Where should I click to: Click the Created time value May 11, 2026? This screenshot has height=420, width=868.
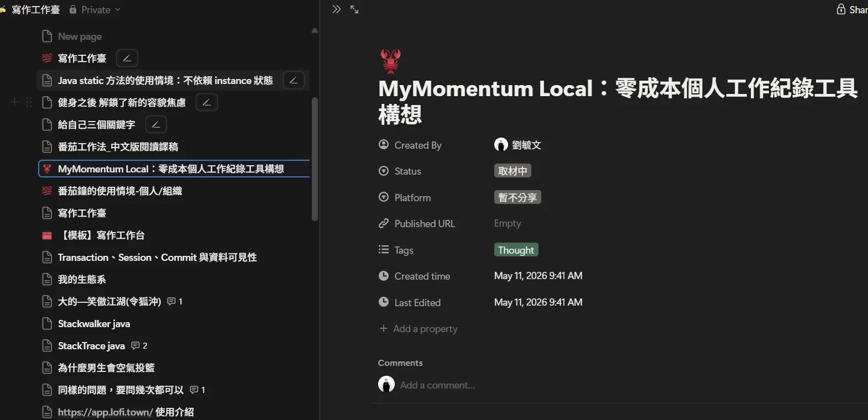coord(538,276)
